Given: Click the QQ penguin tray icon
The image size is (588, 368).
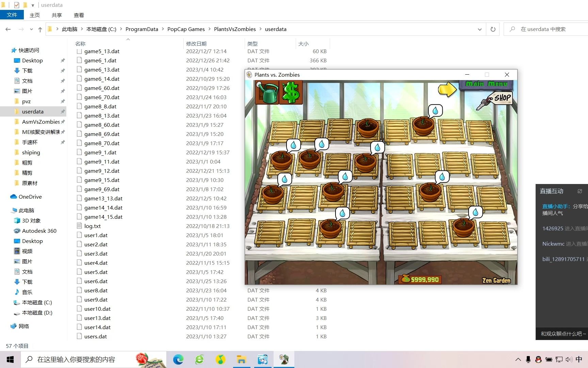Looking at the screenshot, I should point(538,359).
